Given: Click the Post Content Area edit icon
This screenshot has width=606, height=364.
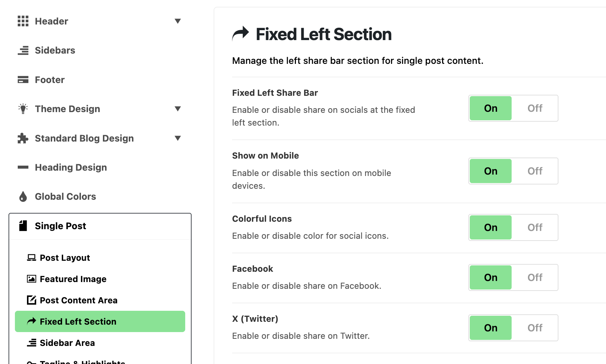Looking at the screenshot, I should [x=32, y=300].
